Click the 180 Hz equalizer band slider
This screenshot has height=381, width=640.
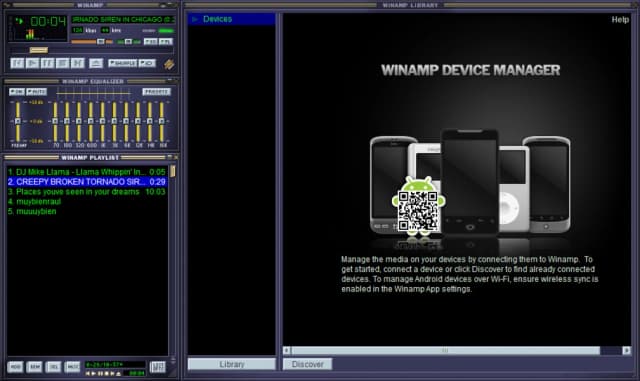point(67,121)
